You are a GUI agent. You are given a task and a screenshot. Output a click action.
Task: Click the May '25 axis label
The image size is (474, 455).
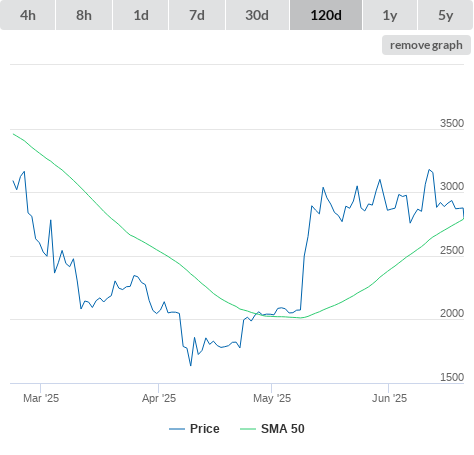pyautogui.click(x=272, y=398)
